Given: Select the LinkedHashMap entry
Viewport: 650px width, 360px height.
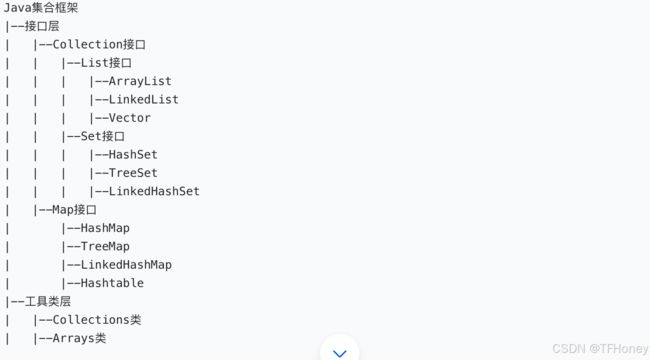Looking at the screenshot, I should tap(126, 265).
